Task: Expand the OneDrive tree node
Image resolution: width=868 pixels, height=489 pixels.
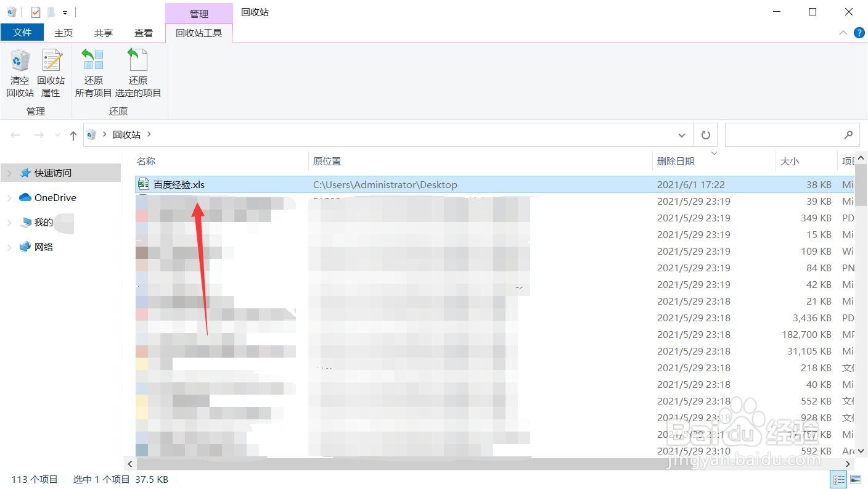Action: click(9, 198)
